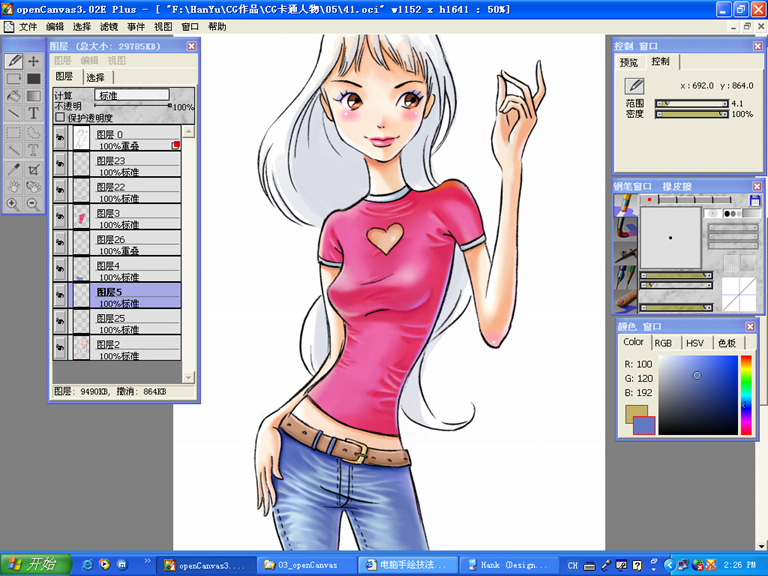Choose the airbrush preset in pen window
This screenshot has width=768, height=576.
tap(625, 253)
